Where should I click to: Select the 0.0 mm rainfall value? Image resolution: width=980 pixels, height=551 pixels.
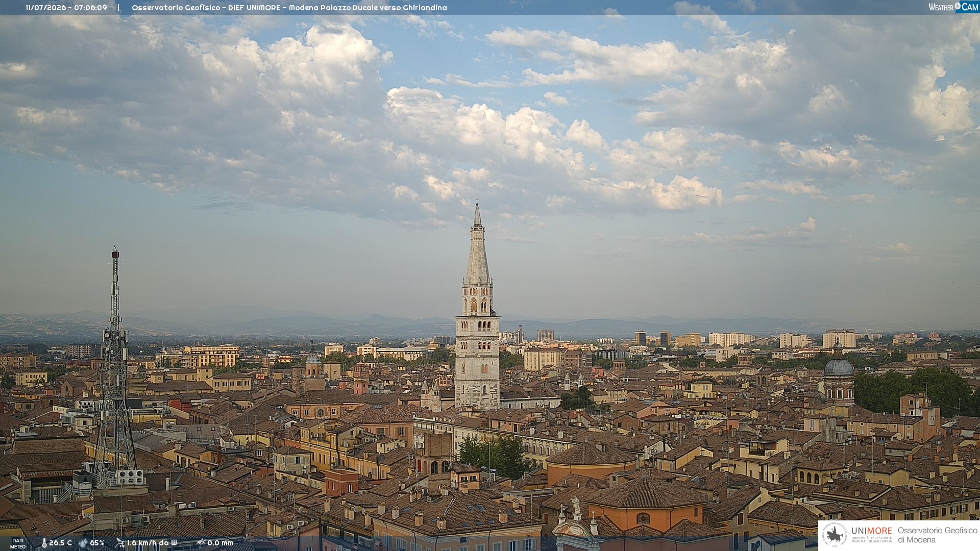pos(220,543)
